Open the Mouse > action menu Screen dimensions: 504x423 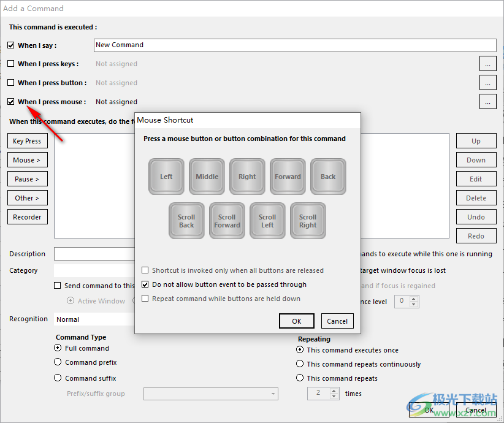pyautogui.click(x=28, y=160)
